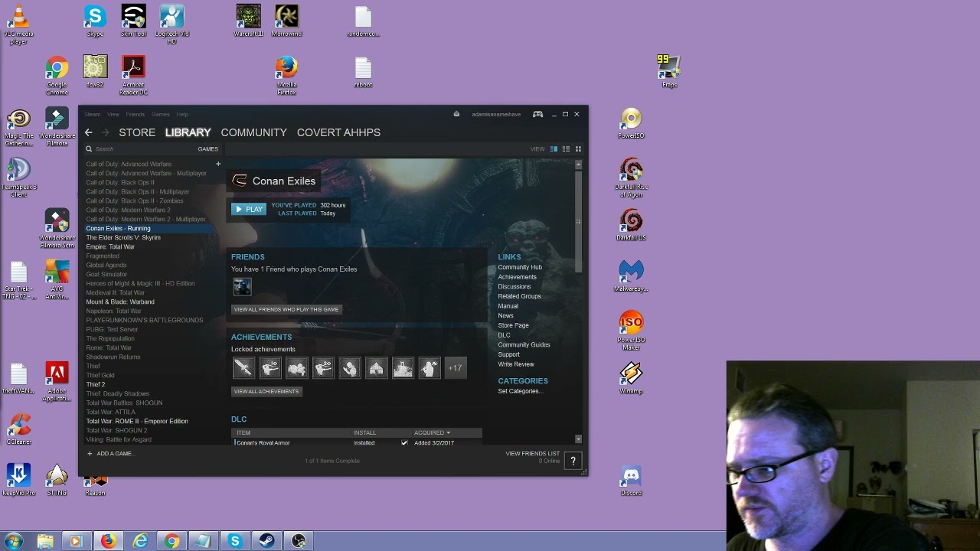Open Discord desktop shortcut
This screenshot has height=551, width=980.
tap(631, 481)
